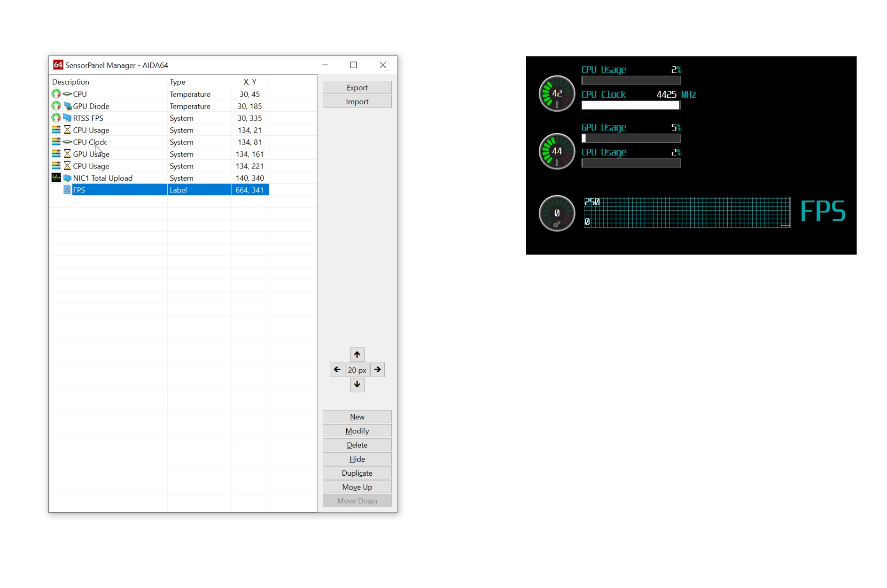Click the Import button
The height and width of the screenshot is (588, 887).
pos(357,101)
